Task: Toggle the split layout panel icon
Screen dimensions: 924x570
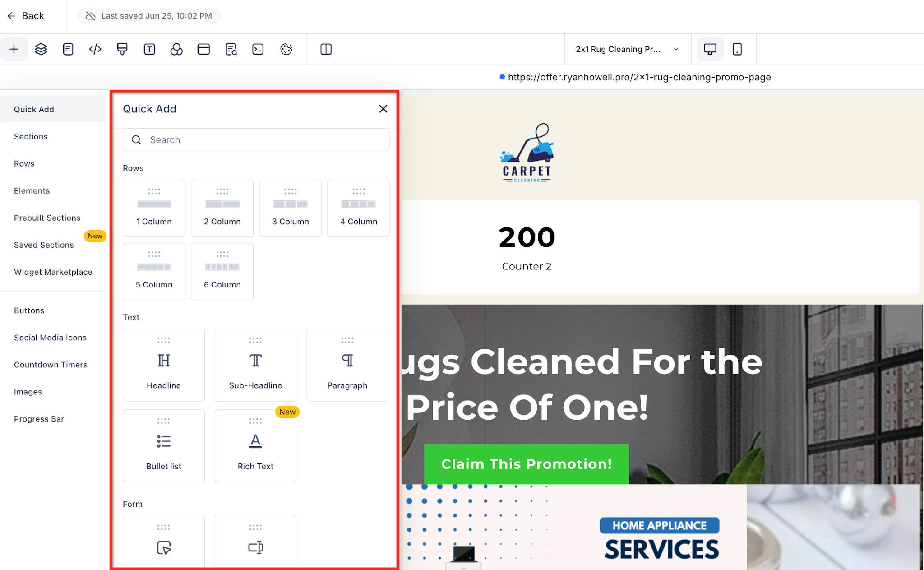Action: (326, 49)
